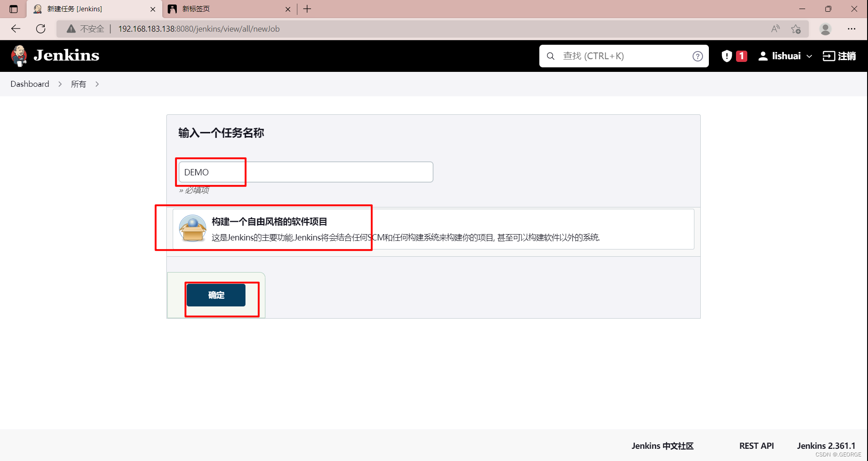Close the 新标签页 tab
The width and height of the screenshot is (868, 461).
(288, 9)
